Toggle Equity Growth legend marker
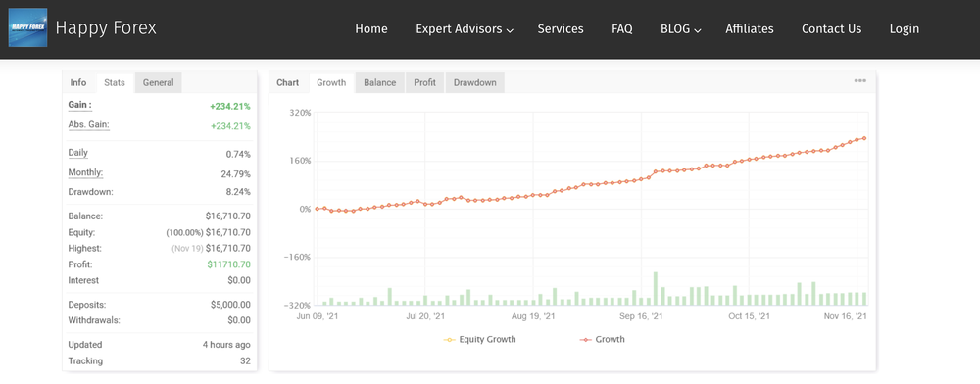980x384 pixels. click(450, 340)
